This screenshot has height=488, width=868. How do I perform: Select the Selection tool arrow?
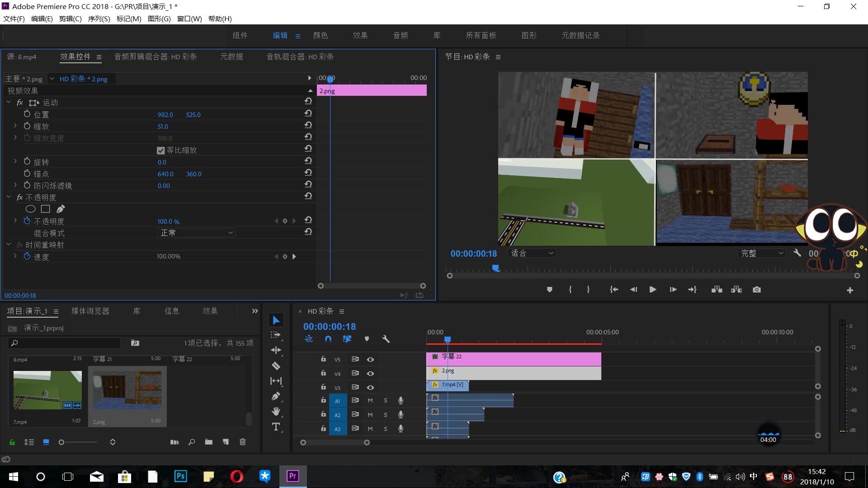click(x=276, y=320)
